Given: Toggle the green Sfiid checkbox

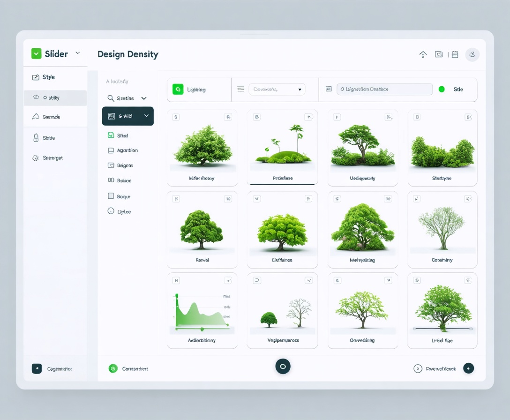Looking at the screenshot, I should coord(111,135).
